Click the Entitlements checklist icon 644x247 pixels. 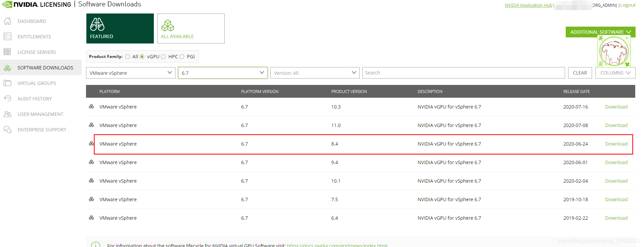[7, 36]
